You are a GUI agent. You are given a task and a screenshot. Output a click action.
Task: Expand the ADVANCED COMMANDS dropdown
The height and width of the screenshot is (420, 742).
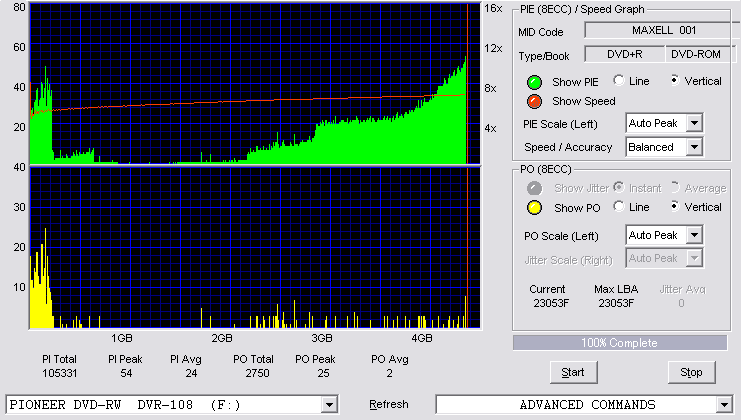pos(724,405)
